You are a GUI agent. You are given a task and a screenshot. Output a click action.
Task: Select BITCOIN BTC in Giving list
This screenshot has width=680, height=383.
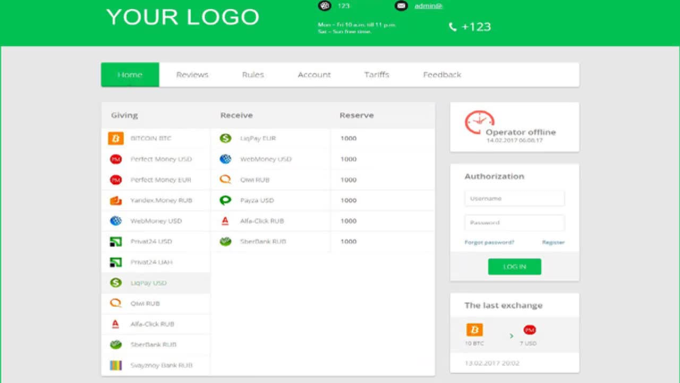click(151, 138)
